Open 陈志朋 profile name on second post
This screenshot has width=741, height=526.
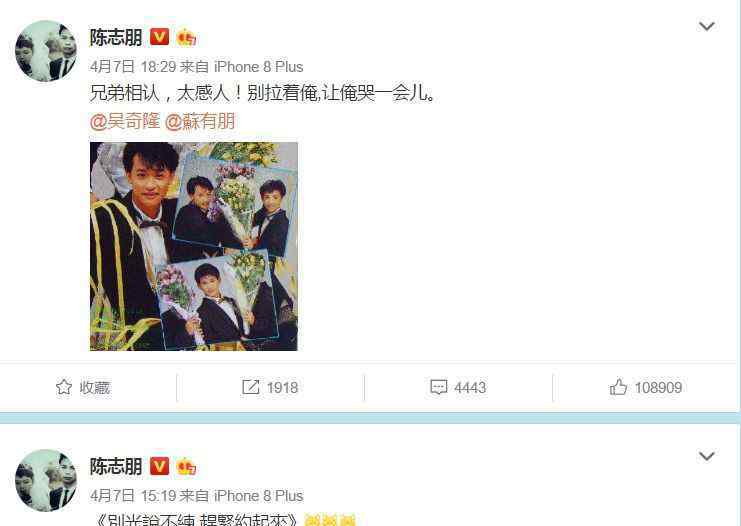(x=116, y=466)
